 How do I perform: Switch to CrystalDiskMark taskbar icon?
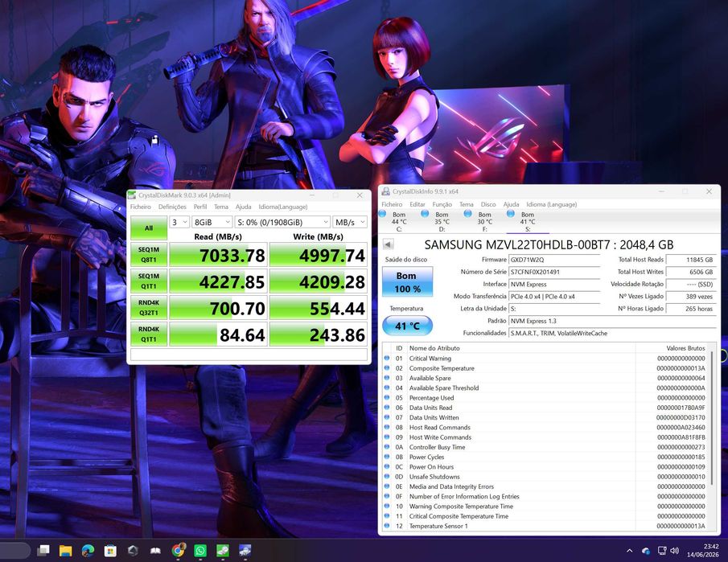pos(222,551)
